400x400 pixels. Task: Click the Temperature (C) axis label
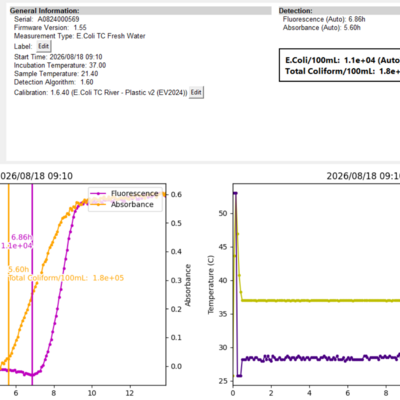(x=211, y=285)
